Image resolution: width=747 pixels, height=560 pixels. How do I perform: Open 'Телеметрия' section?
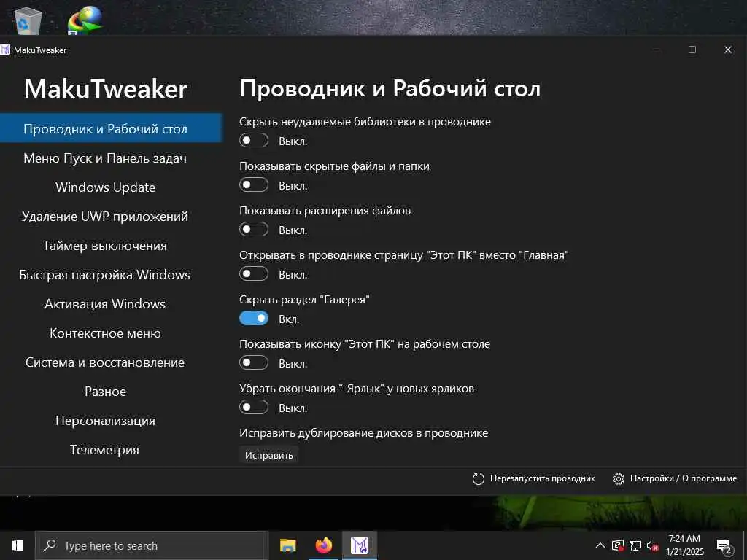pyautogui.click(x=105, y=449)
